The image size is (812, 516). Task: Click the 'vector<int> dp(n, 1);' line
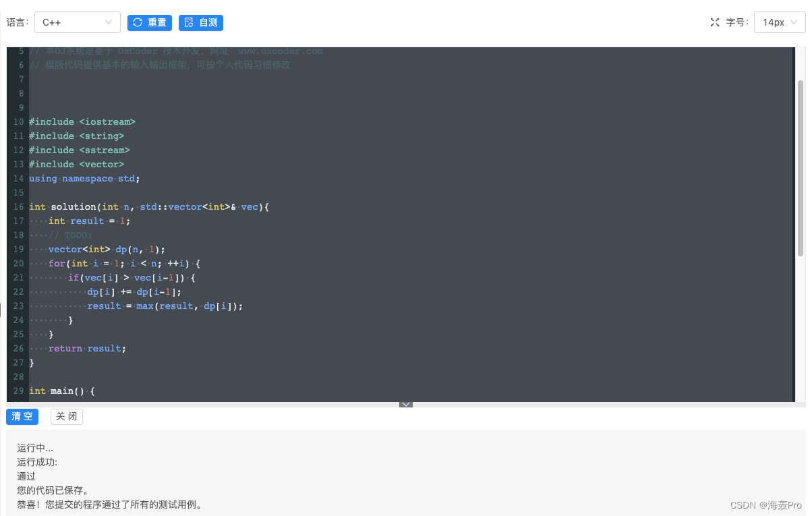click(x=107, y=250)
